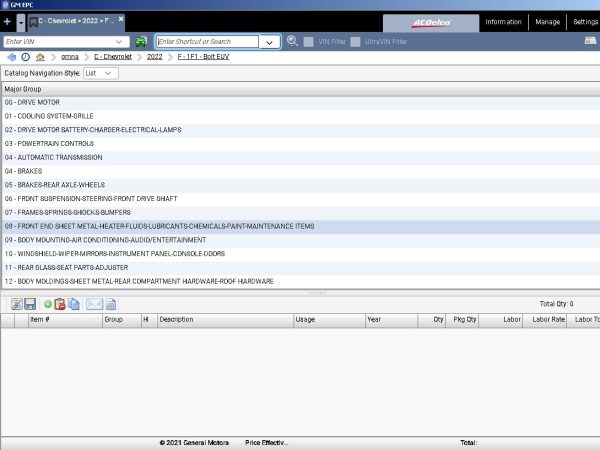Viewport: 600px width, 450px height.
Task: Select 11 - REAR GLASS-SEAT PARTS-ADJUSTER group
Action: click(301, 268)
